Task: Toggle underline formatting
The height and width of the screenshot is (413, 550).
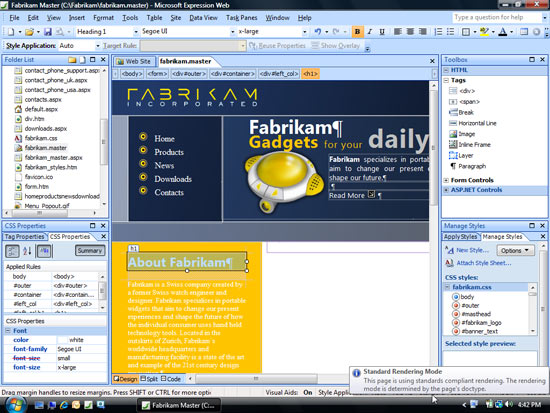Action: tap(382, 32)
